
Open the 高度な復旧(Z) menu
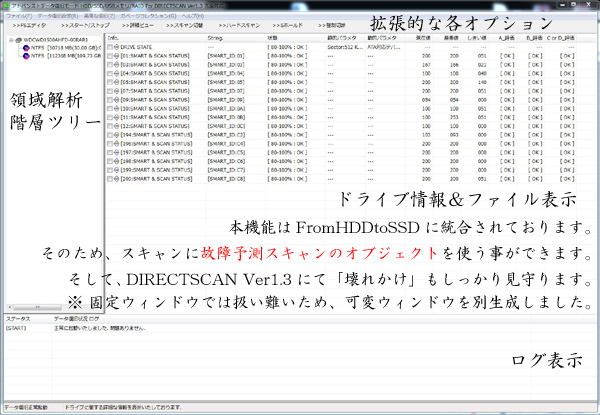99,16
